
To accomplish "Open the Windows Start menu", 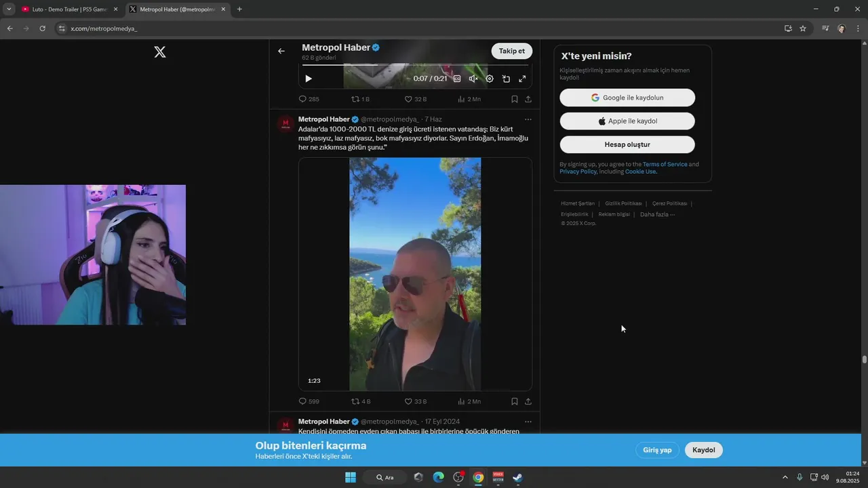I will pos(351,477).
